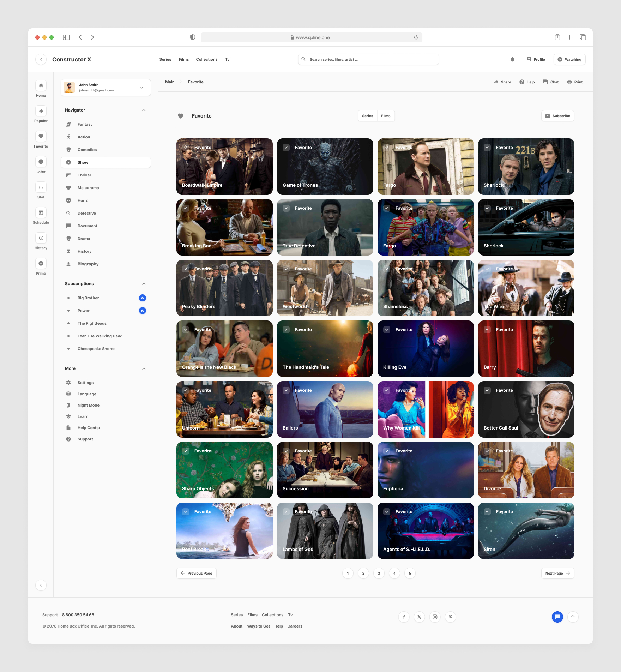This screenshot has width=621, height=672.
Task: Uncheck Favorite on Better Call Saul card
Action: [487, 390]
